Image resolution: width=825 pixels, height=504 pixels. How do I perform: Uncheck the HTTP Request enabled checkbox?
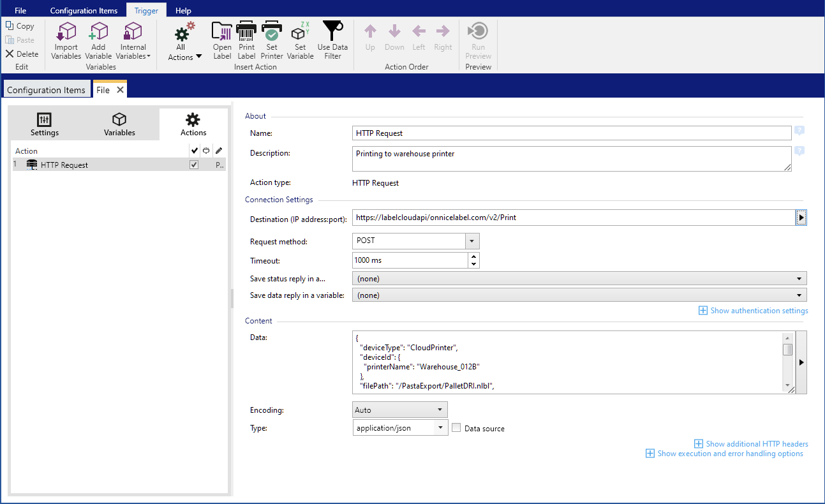(194, 165)
